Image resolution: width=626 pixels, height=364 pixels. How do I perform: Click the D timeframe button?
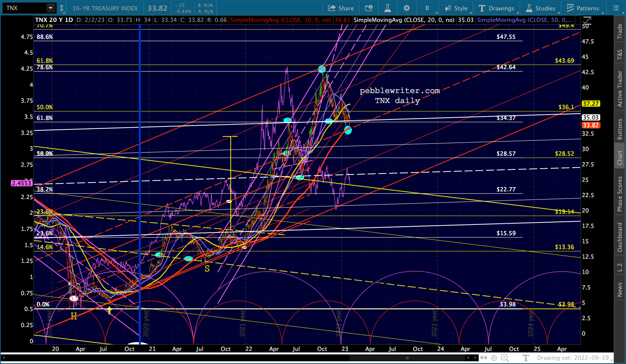pos(427,8)
